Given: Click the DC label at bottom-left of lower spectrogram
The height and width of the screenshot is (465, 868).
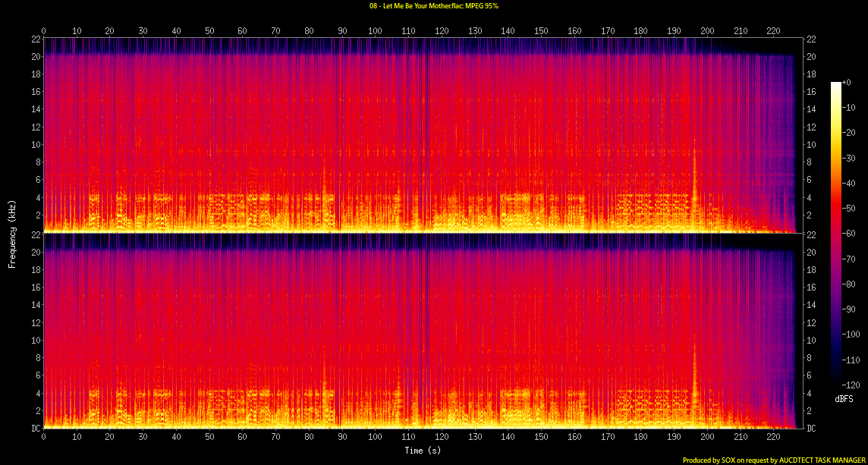Looking at the screenshot, I should [x=35, y=428].
